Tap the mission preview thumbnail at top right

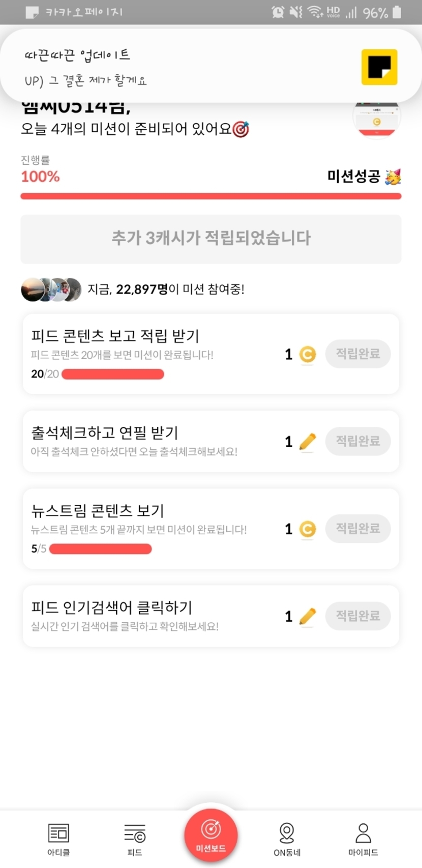pyautogui.click(x=376, y=120)
